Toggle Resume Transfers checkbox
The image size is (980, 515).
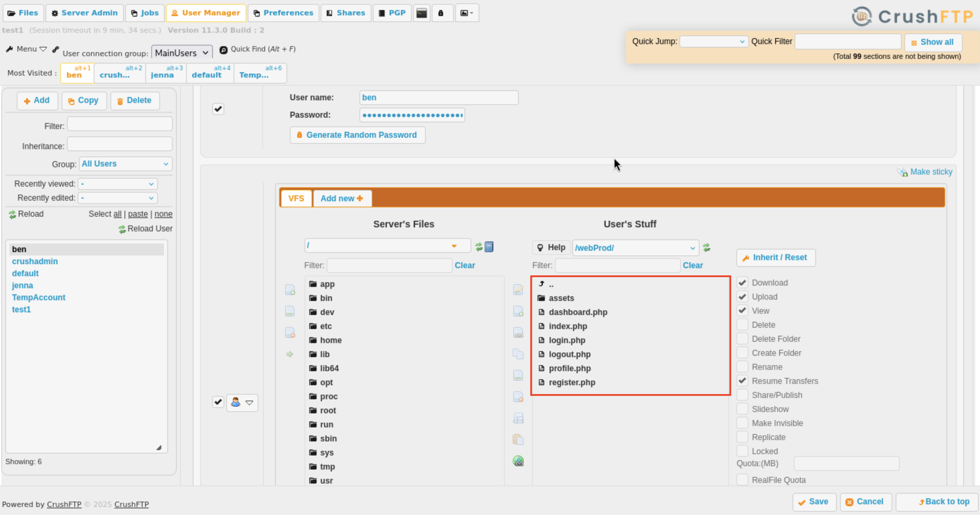tap(742, 381)
